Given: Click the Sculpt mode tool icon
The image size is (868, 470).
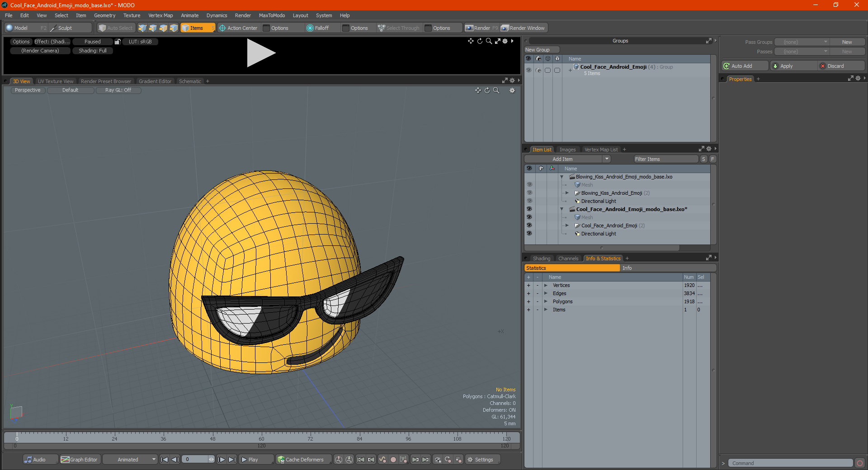Looking at the screenshot, I should coord(54,28).
